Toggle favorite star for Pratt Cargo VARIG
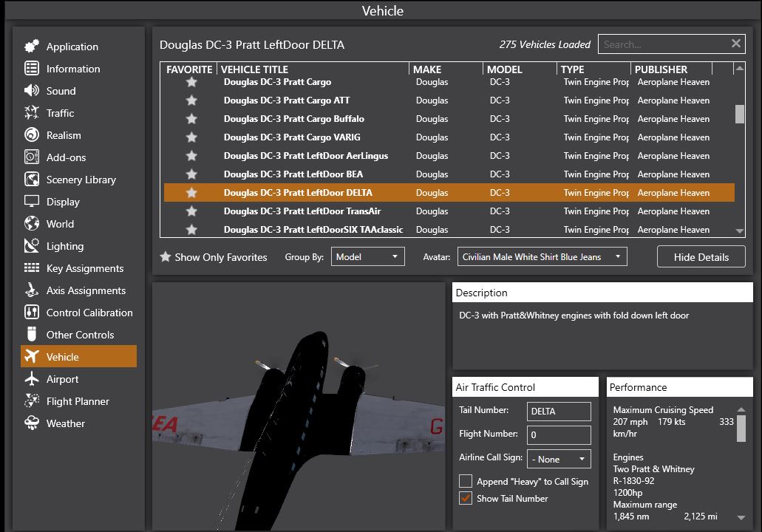762x532 pixels. (x=191, y=137)
